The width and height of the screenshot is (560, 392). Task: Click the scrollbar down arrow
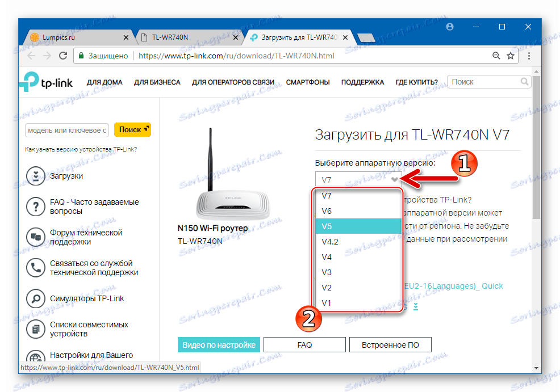click(x=536, y=368)
